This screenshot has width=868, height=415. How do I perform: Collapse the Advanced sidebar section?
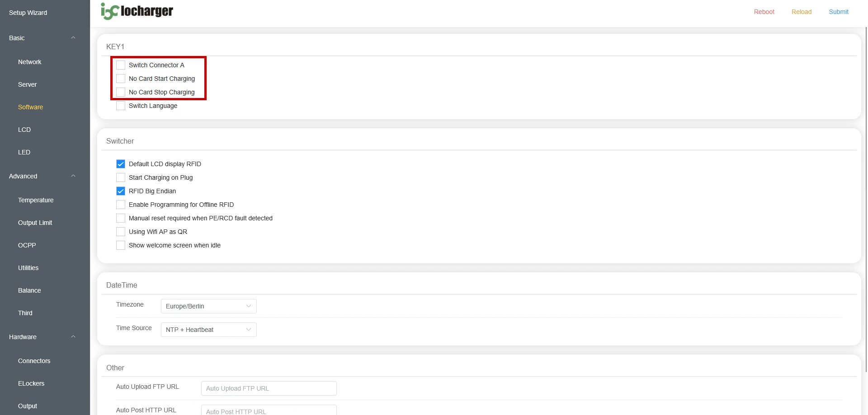click(73, 176)
